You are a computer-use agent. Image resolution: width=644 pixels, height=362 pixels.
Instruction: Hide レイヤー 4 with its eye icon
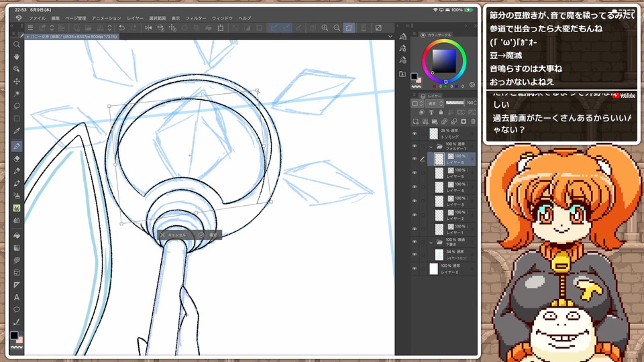415,187
